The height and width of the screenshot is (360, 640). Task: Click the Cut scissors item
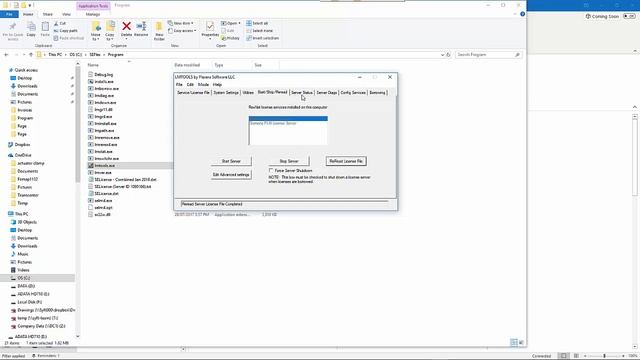point(60,23)
